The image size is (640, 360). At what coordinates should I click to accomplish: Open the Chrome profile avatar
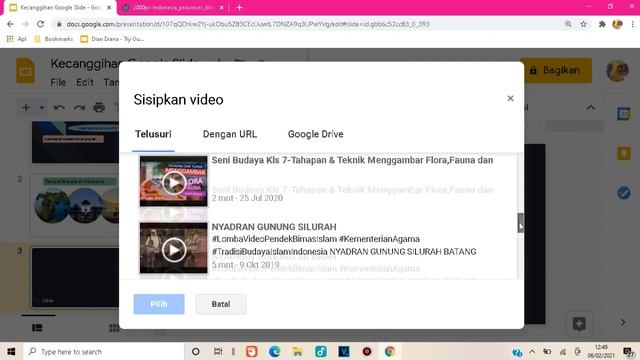pyautogui.click(x=617, y=24)
